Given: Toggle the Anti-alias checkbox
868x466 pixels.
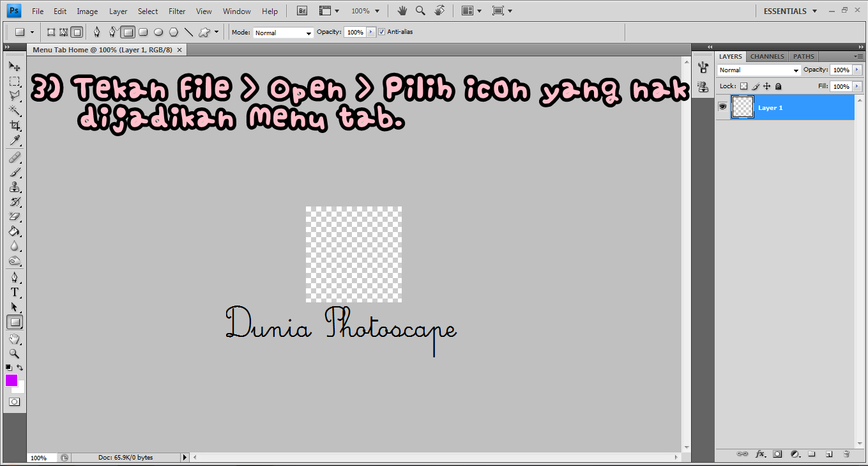Looking at the screenshot, I should point(382,32).
